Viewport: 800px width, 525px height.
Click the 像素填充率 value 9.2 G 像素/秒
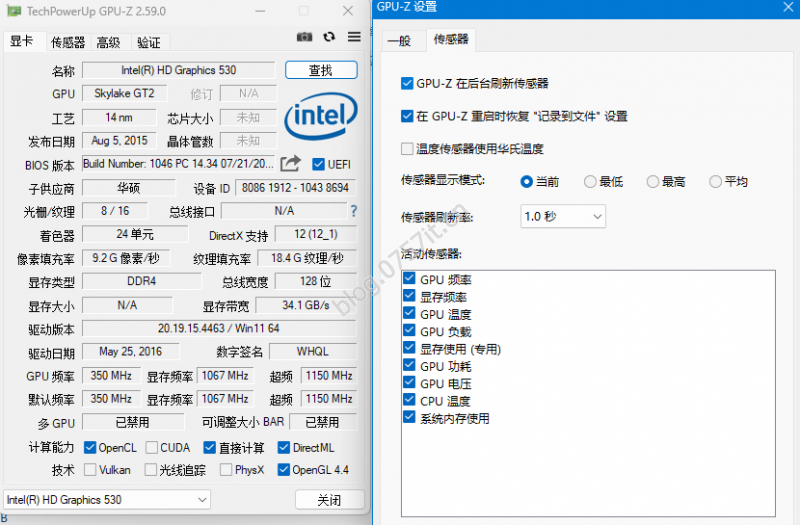point(126,258)
